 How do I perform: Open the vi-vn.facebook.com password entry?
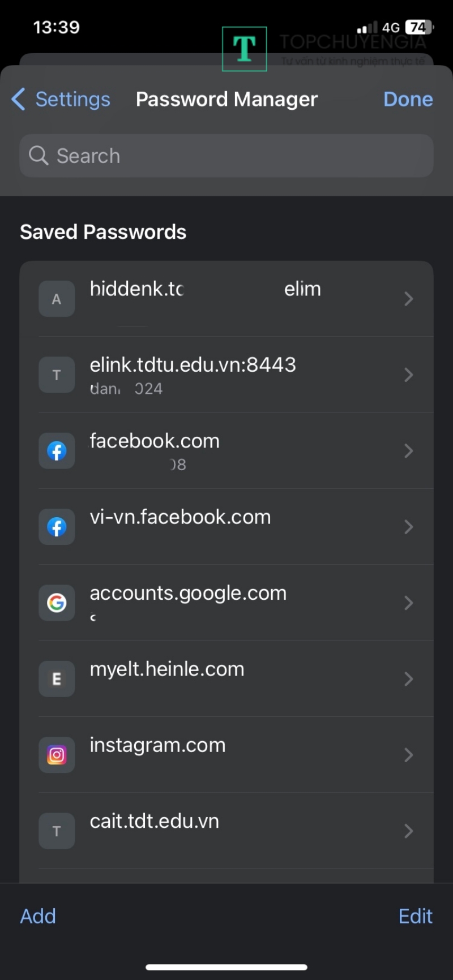(226, 527)
